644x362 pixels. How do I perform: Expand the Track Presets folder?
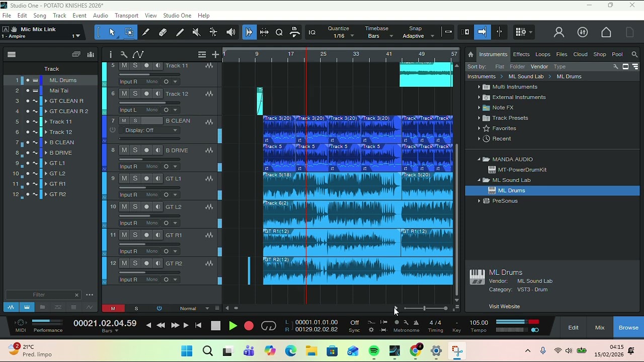tap(479, 118)
